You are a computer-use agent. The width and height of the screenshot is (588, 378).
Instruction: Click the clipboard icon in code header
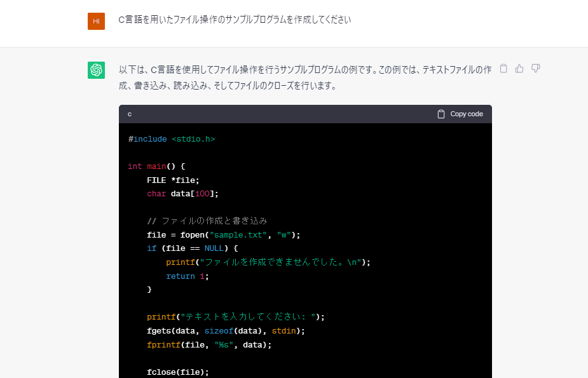441,114
